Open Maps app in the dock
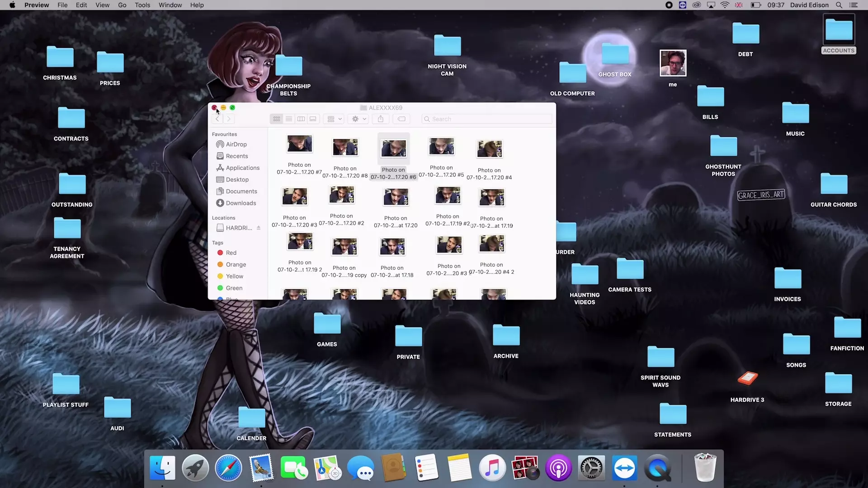Viewport: 868px width, 488px height. 327,468
